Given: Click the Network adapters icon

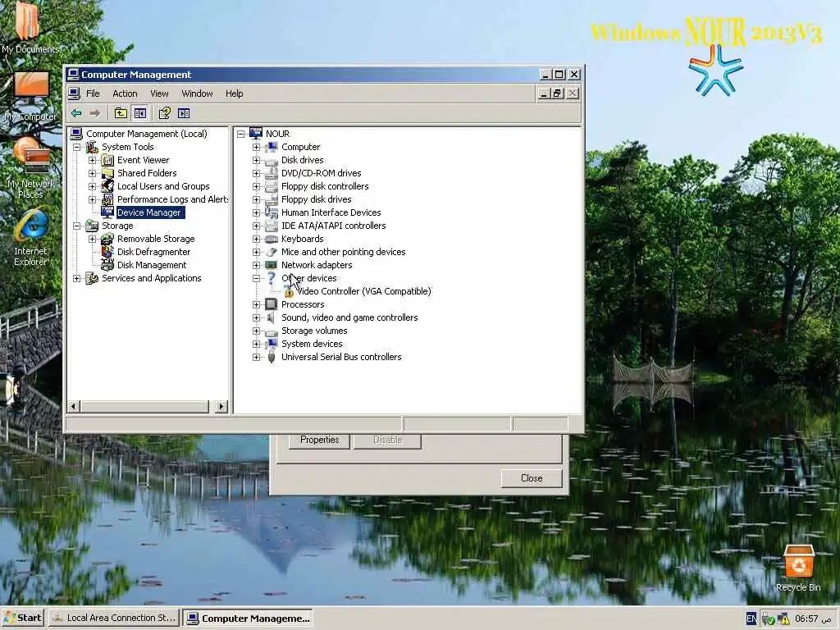Looking at the screenshot, I should [272, 265].
